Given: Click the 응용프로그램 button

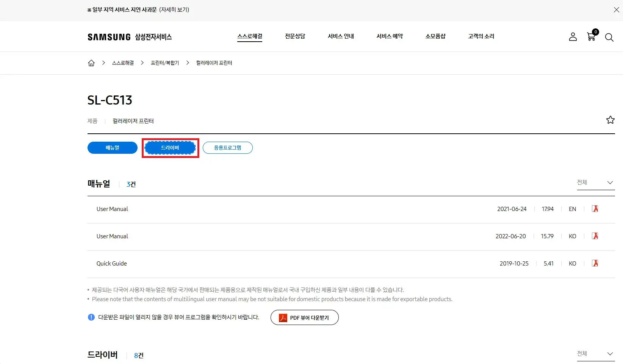Looking at the screenshot, I should (x=227, y=148).
